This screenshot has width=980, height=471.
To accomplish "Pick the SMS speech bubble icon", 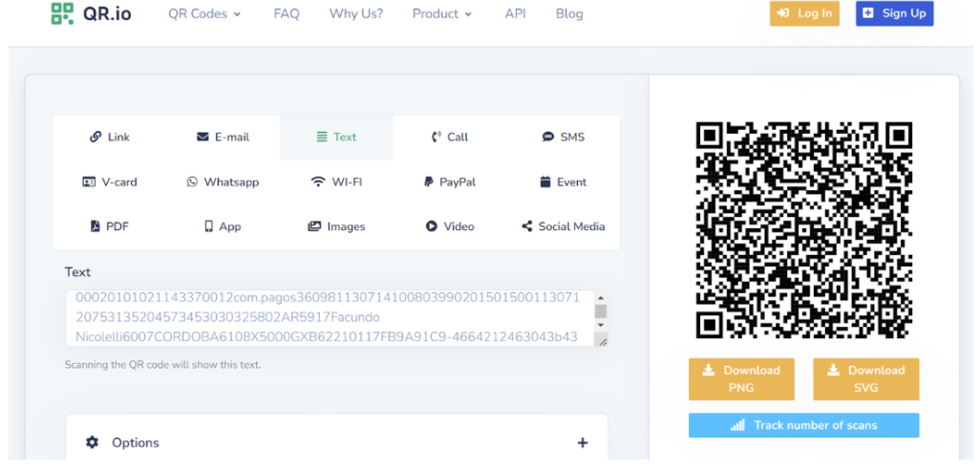I will [x=548, y=137].
